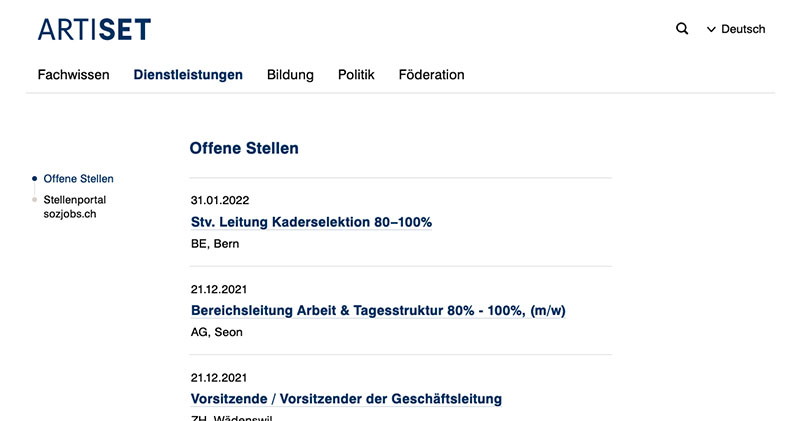The height and width of the screenshot is (421, 800).
Task: Select Offene Stellen in the sidebar
Action: pyautogui.click(x=79, y=179)
